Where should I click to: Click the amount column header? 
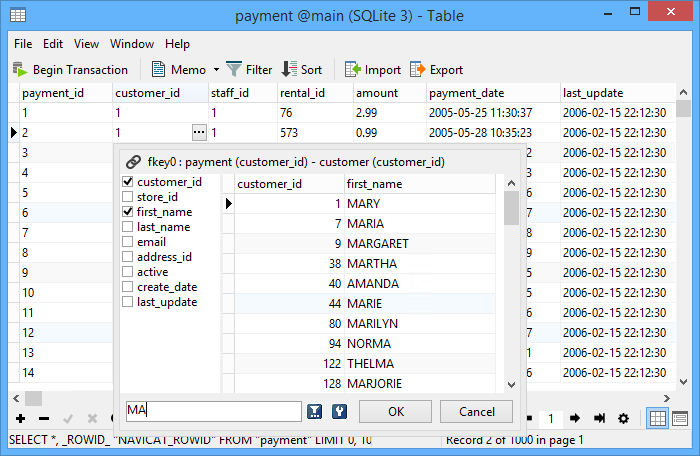point(390,93)
